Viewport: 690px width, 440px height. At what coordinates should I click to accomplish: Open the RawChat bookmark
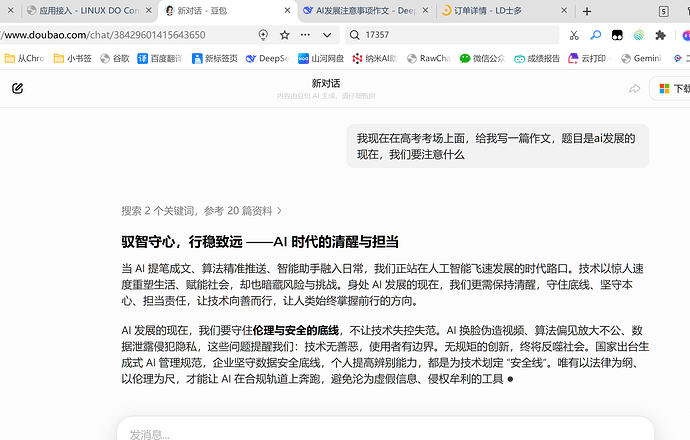click(429, 58)
